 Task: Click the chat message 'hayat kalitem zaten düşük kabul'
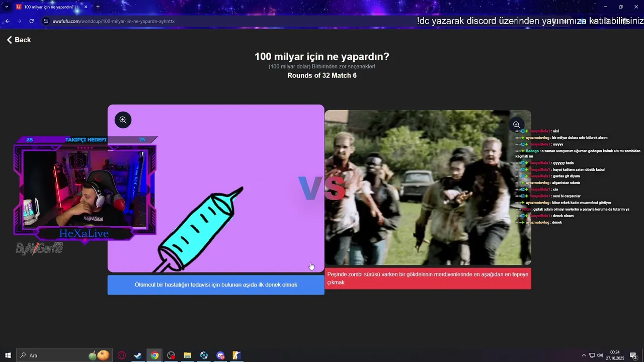(579, 169)
